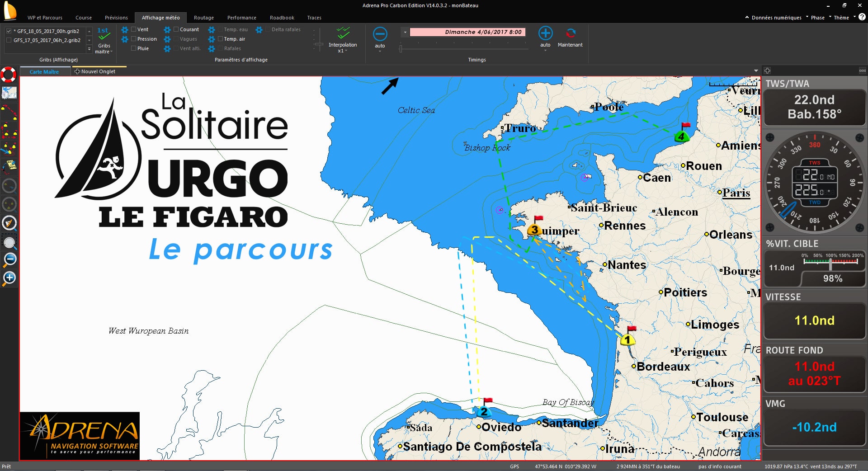The image size is (868, 471).
Task: Click the zoom out magnifier icon
Action: [x=9, y=260]
